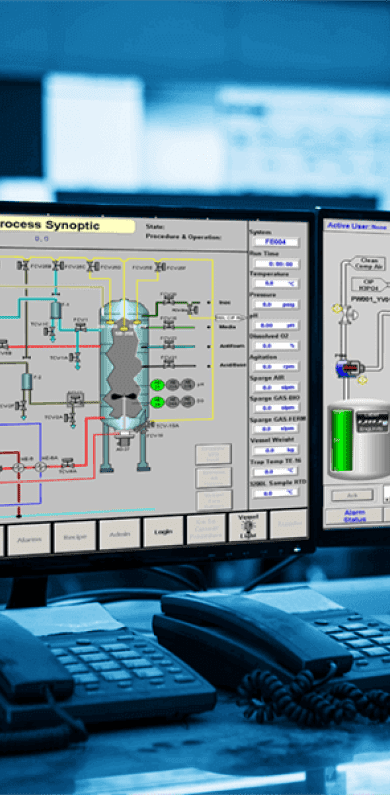Click the Agitation rpm value field
The image size is (390, 795).
[276, 367]
